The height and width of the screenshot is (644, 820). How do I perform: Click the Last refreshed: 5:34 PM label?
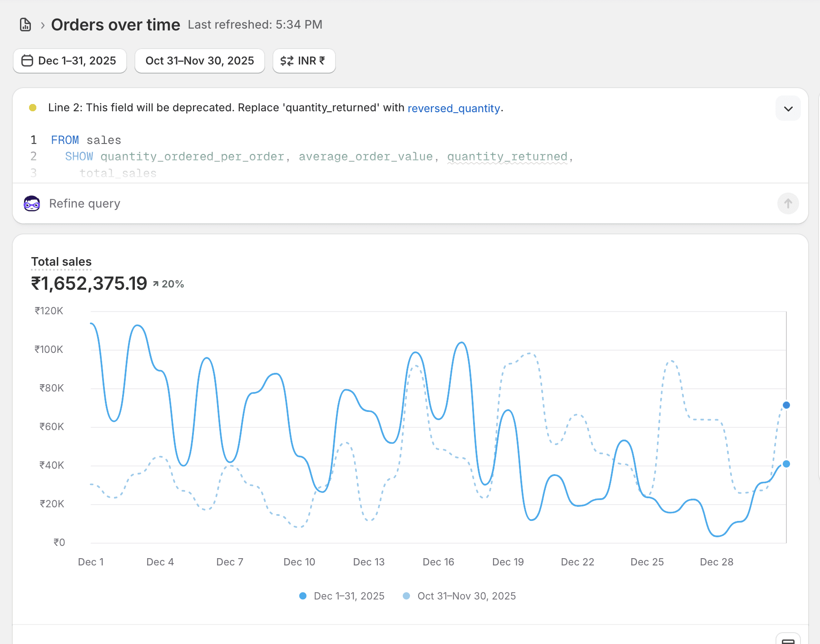click(x=255, y=25)
